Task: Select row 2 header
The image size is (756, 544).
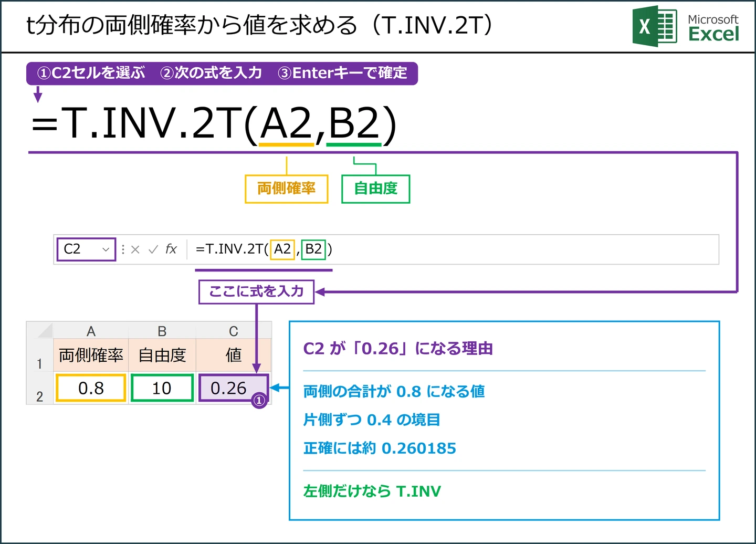Action: point(40,388)
